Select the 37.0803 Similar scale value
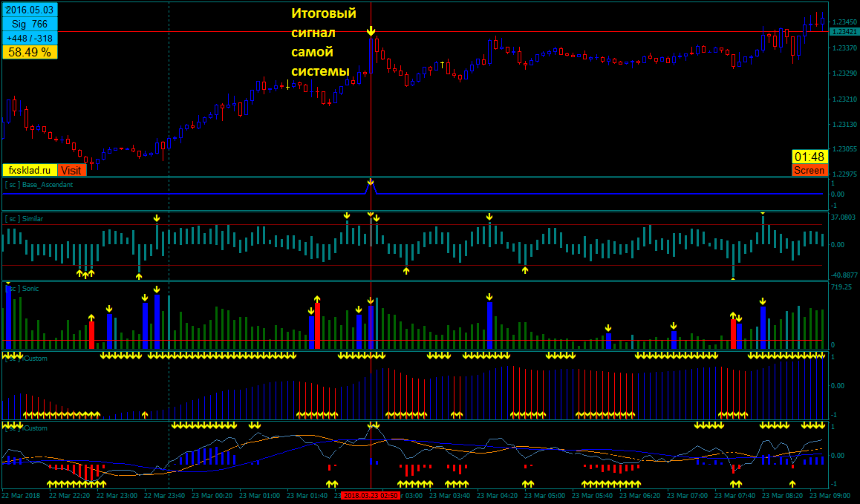This screenshot has width=860, height=504. click(x=844, y=217)
